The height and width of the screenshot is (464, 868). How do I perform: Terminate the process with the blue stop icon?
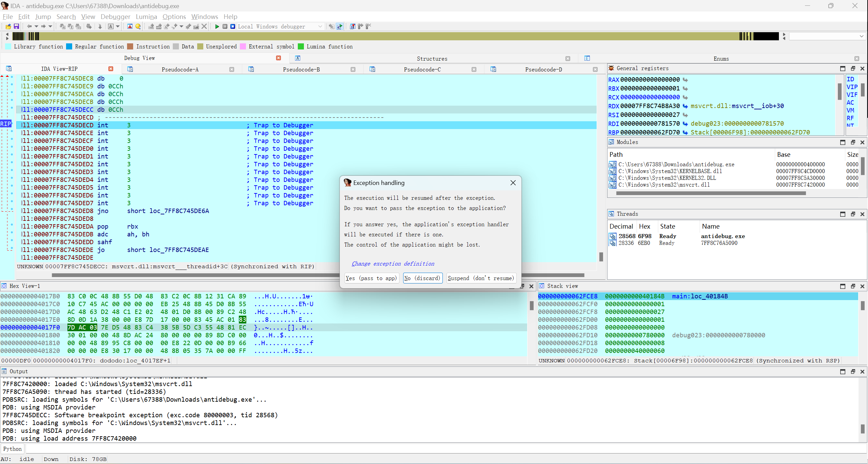point(233,26)
